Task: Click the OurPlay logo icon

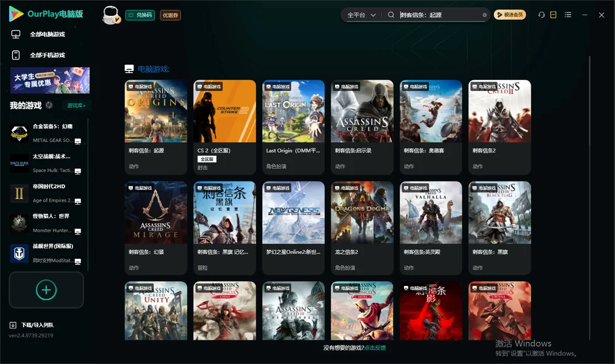Action: pyautogui.click(x=16, y=14)
